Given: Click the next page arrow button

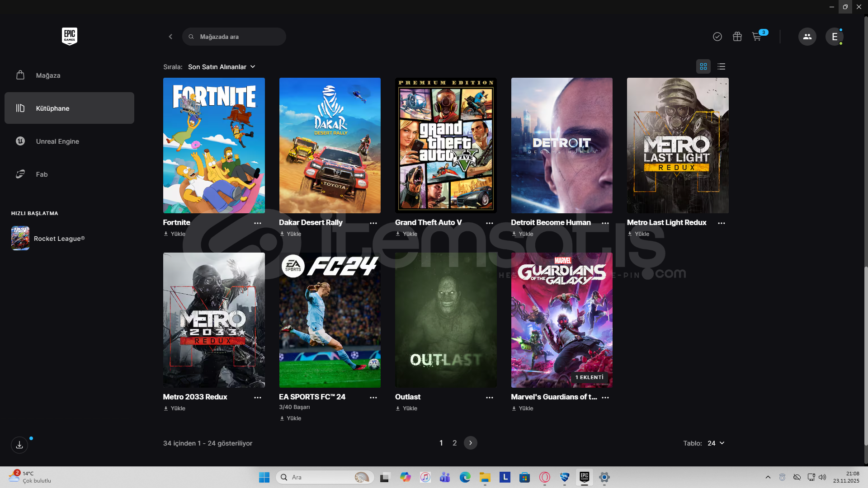Looking at the screenshot, I should click(x=470, y=443).
